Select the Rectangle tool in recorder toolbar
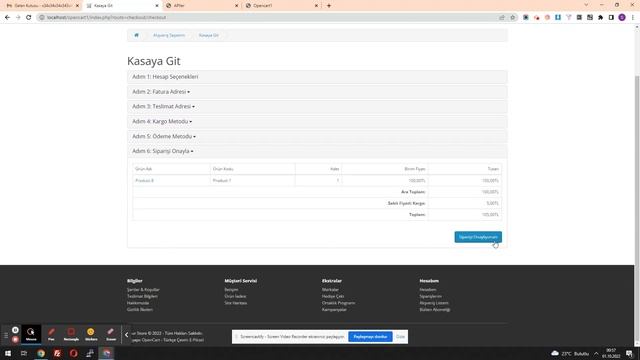Viewport: 640px width, 360px height. 71,333
